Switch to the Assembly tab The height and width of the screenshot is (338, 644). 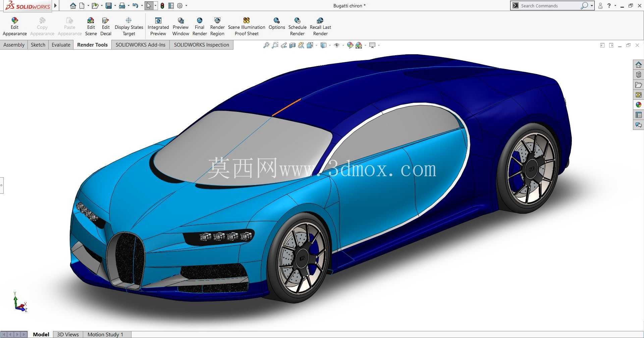[14, 45]
